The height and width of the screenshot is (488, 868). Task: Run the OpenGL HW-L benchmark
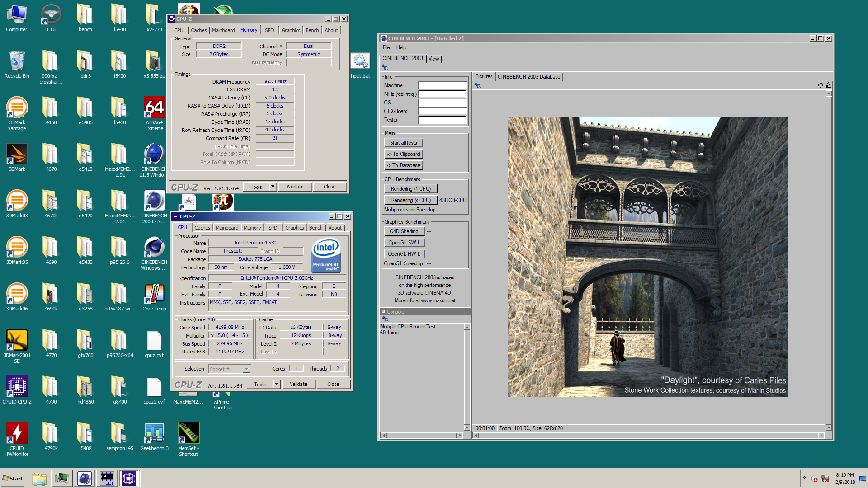point(404,254)
